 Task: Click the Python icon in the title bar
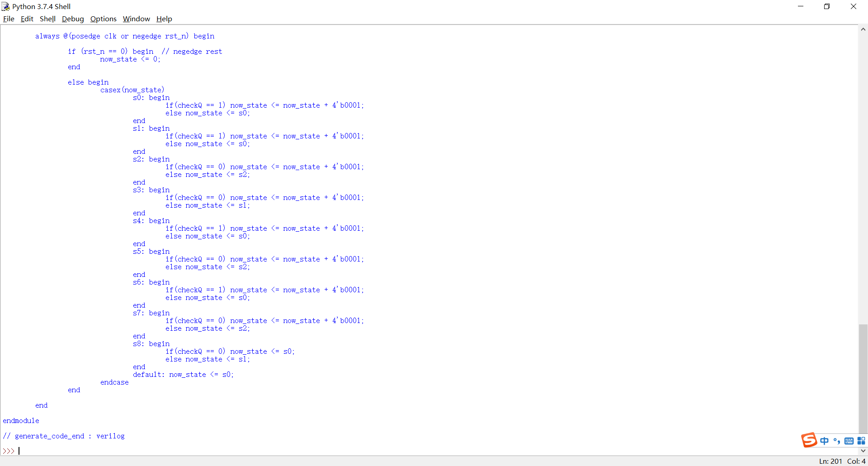click(x=6, y=6)
